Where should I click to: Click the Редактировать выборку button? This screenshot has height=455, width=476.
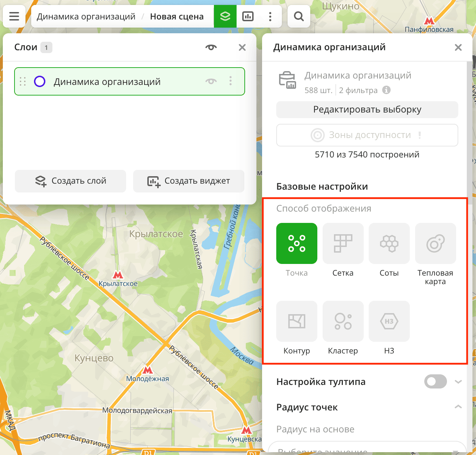(367, 110)
